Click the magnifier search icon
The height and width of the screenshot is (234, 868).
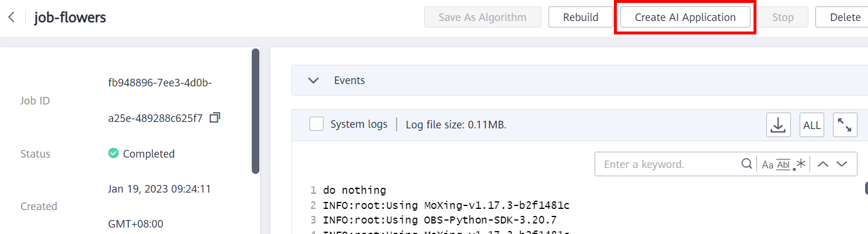point(747,164)
